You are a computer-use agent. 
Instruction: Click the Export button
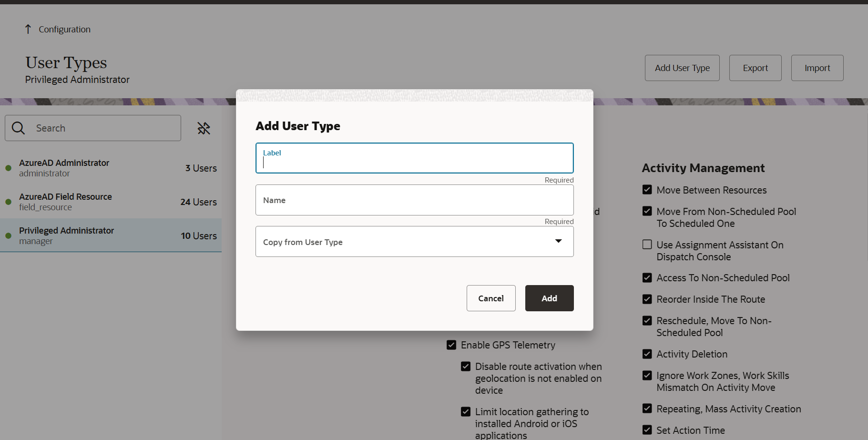[x=755, y=68]
